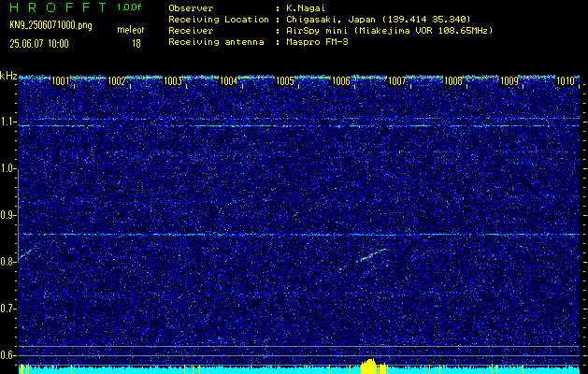Click the 1004 time marker

click(228, 81)
